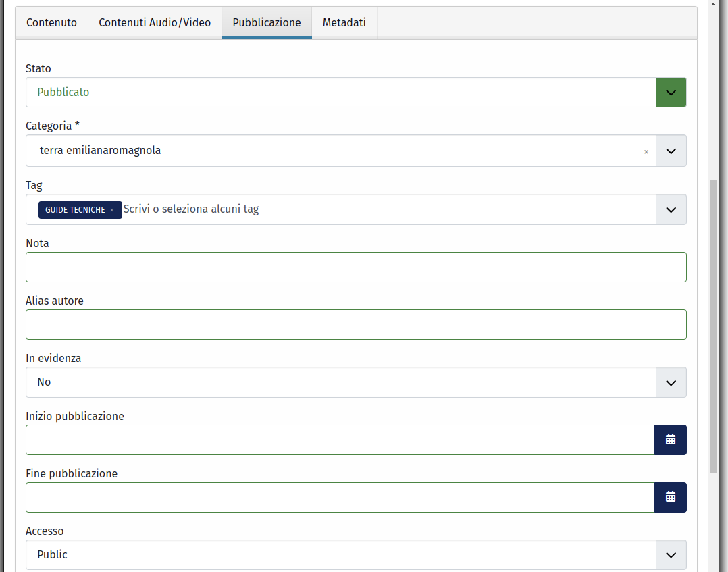This screenshot has width=728, height=572.
Task: Go to the Metadati tab
Action: tap(344, 22)
